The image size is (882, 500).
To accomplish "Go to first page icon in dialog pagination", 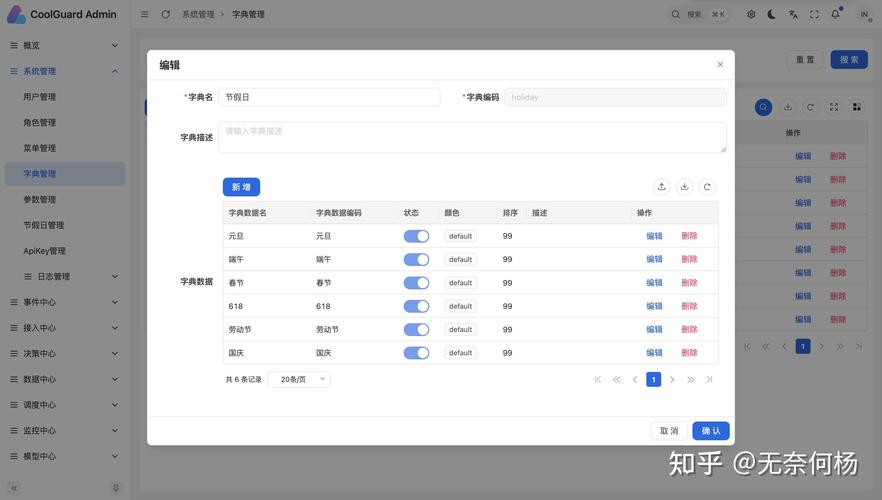I will 597,380.
